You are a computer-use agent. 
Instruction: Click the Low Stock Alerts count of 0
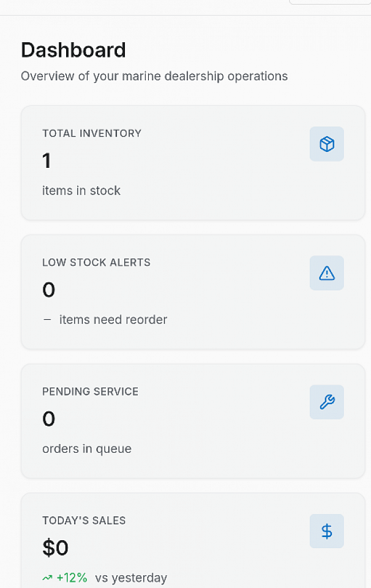click(x=49, y=290)
